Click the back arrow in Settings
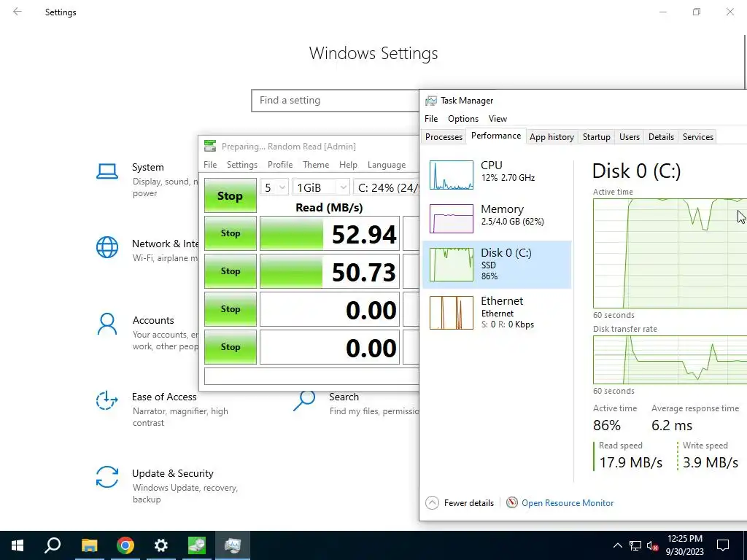The height and width of the screenshot is (560, 747). click(x=18, y=12)
